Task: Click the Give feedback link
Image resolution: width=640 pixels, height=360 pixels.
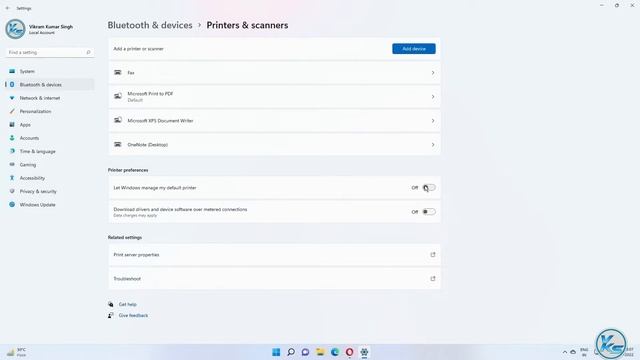Action: pos(133,316)
